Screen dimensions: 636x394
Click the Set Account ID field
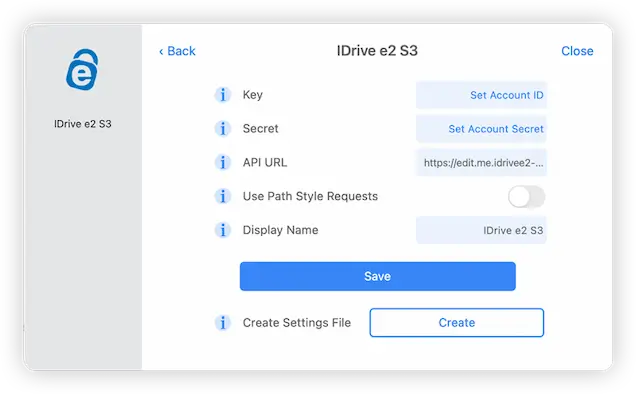481,95
